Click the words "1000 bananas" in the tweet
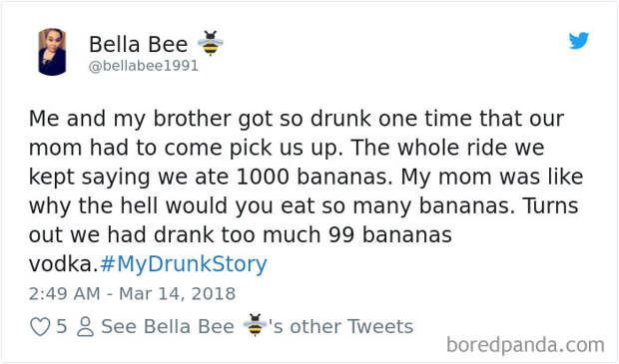619x364 pixels. pyautogui.click(x=314, y=177)
